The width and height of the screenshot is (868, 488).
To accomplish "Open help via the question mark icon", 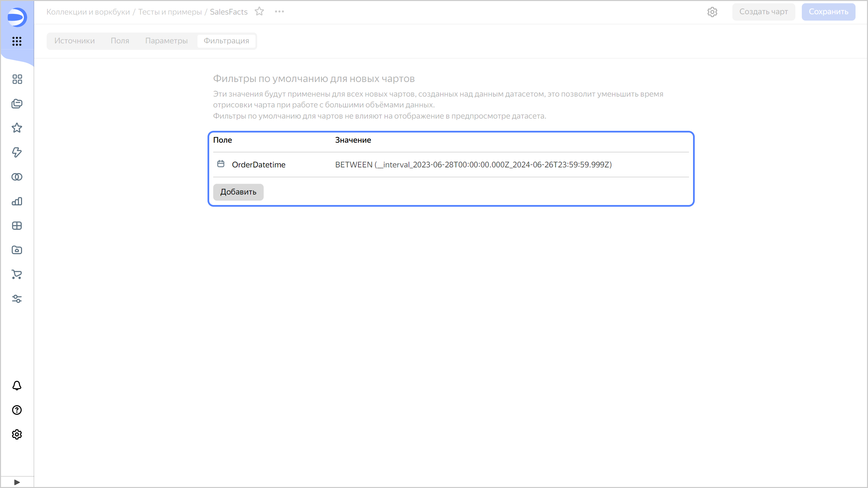I will tap(17, 410).
